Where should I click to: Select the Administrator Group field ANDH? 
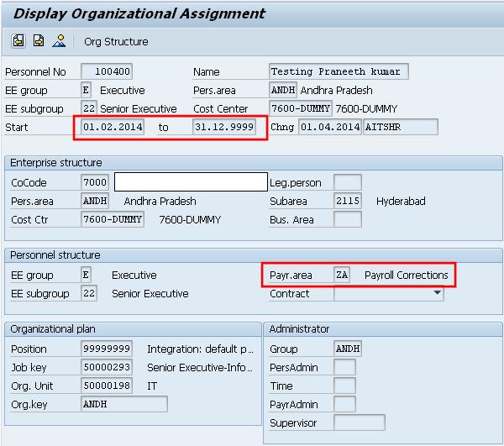tap(348, 349)
